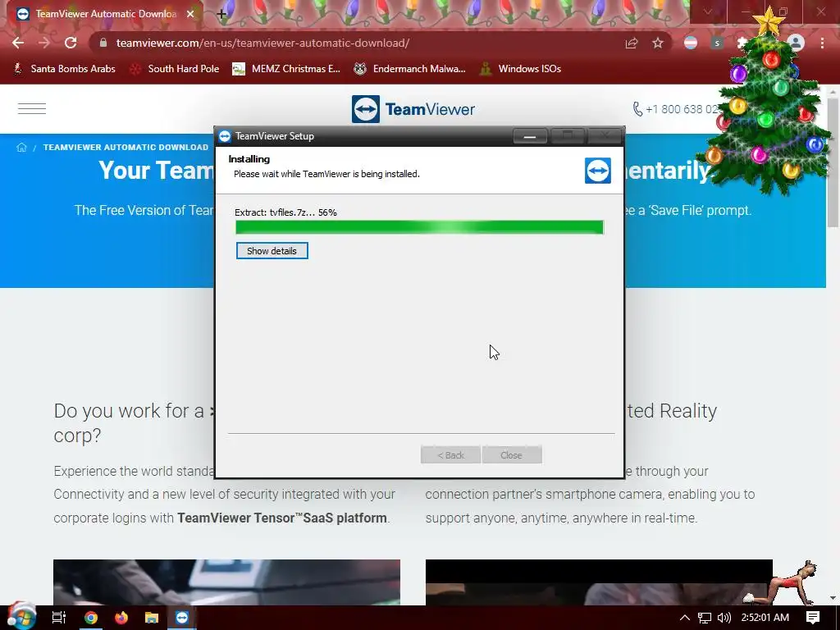This screenshot has height=630, width=840.
Task: Click the TeamViewer logo in the setup header
Action: point(598,171)
